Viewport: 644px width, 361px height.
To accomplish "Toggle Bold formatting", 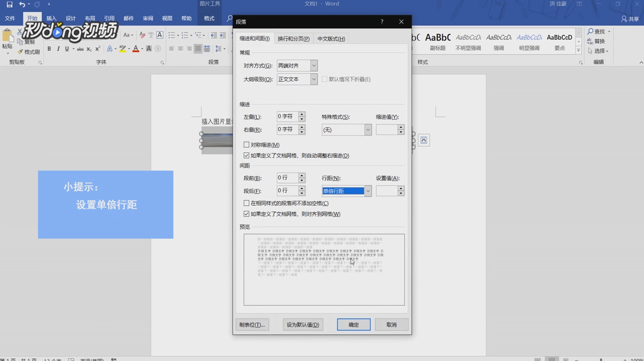I will (x=49, y=49).
